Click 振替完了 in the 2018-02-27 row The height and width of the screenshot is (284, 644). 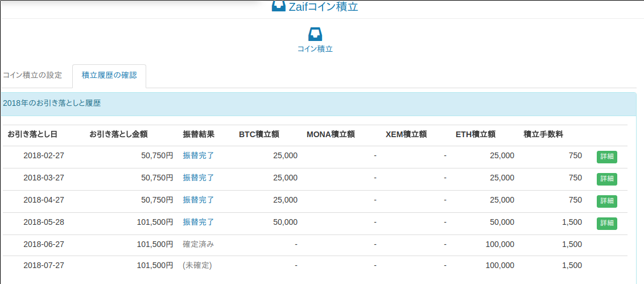tap(199, 156)
